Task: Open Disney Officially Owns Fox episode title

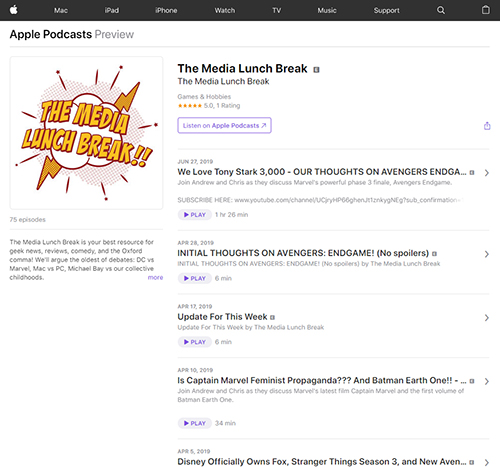Action: point(322,462)
